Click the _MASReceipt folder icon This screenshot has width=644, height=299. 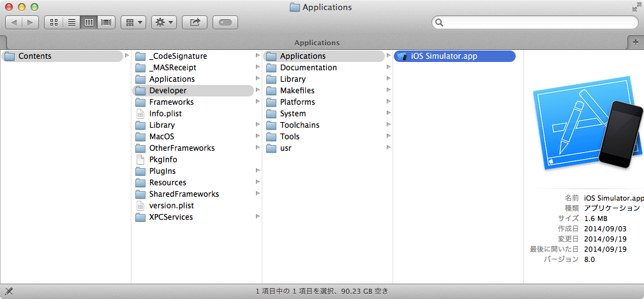(x=140, y=68)
